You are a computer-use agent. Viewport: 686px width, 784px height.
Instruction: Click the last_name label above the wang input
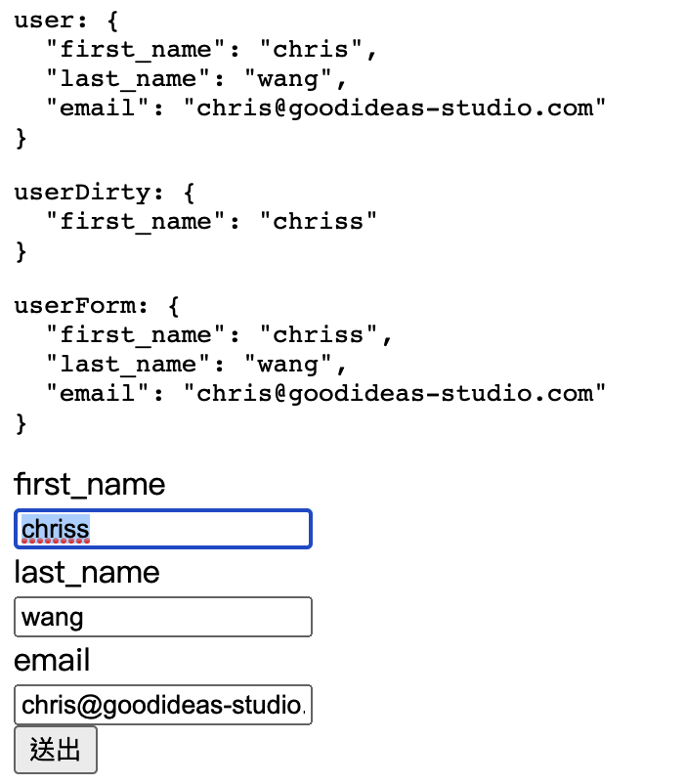(87, 573)
